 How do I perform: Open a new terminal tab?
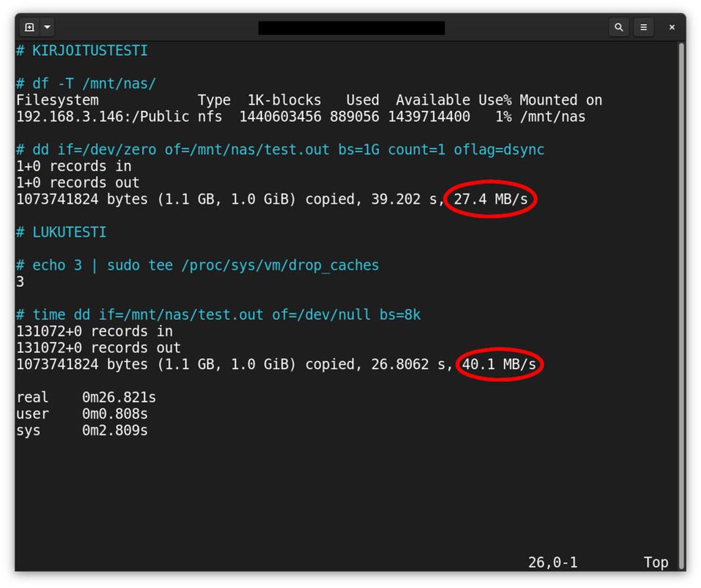click(x=29, y=27)
